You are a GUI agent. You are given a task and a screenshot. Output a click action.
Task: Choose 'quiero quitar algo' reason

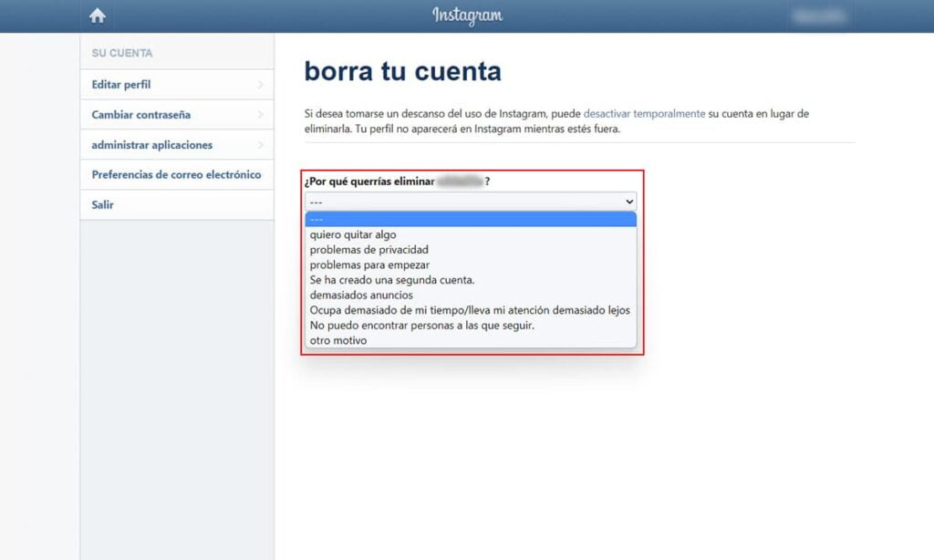point(471,234)
